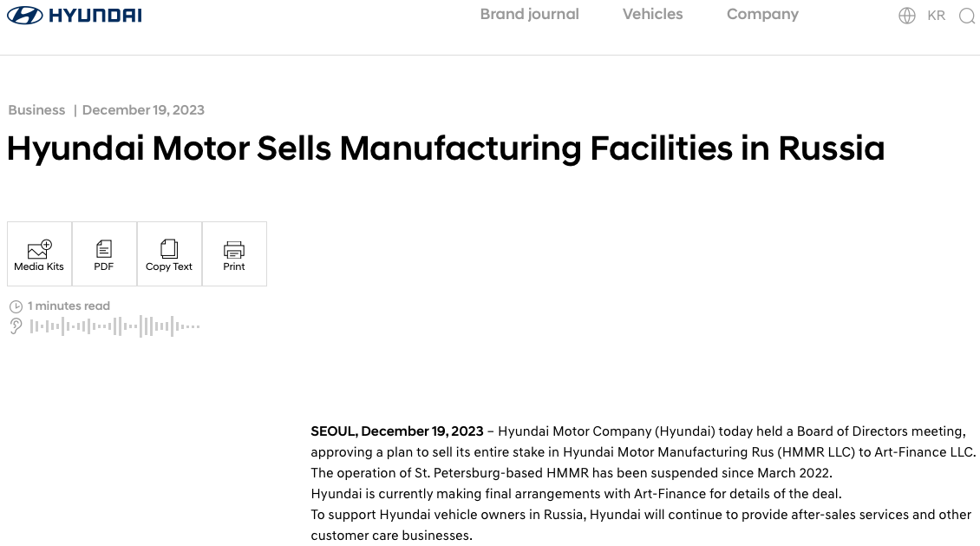Click the December 19, 2023 date label
The height and width of the screenshot is (546, 980).
(x=143, y=110)
